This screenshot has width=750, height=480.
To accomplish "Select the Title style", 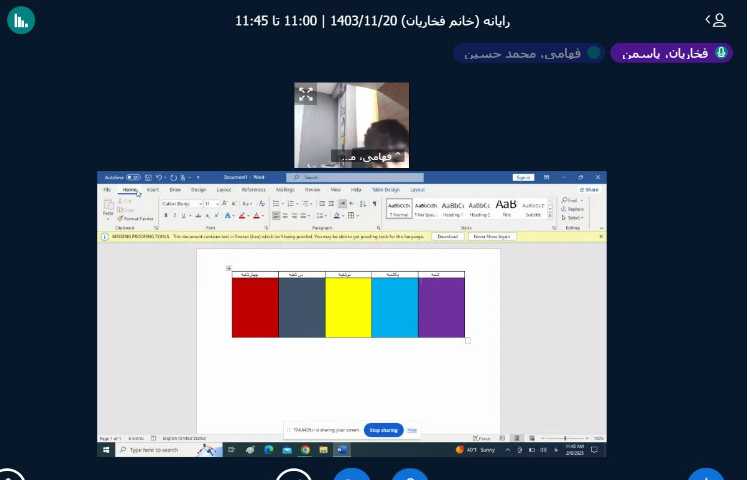I will (x=506, y=208).
